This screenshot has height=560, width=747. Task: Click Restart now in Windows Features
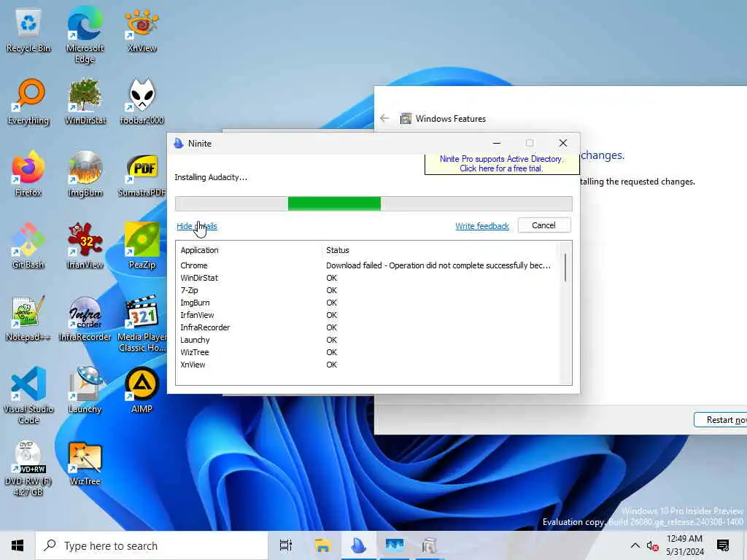coord(720,419)
